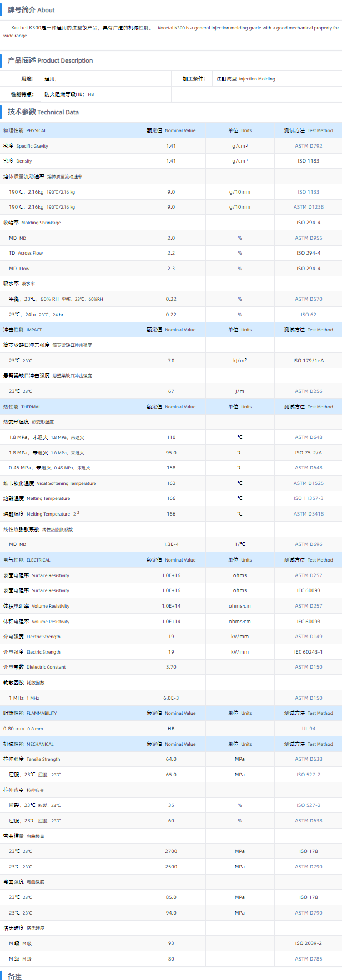Click the ISO 1133 melt flow link
Image resolution: width=342 pixels, height=980 pixels.
point(308,192)
